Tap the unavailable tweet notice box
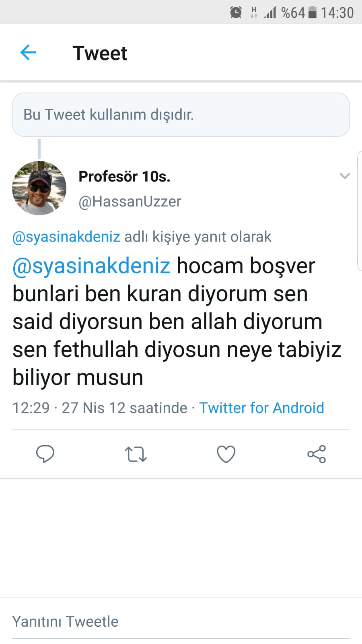 [x=181, y=115]
